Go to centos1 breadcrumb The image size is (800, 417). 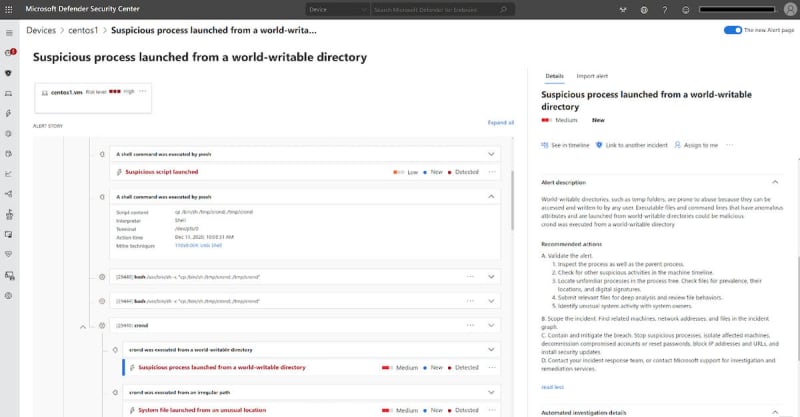(83, 30)
